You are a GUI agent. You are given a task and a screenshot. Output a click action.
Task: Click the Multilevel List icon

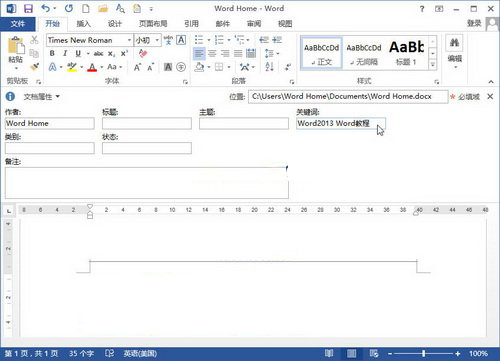tap(239, 40)
